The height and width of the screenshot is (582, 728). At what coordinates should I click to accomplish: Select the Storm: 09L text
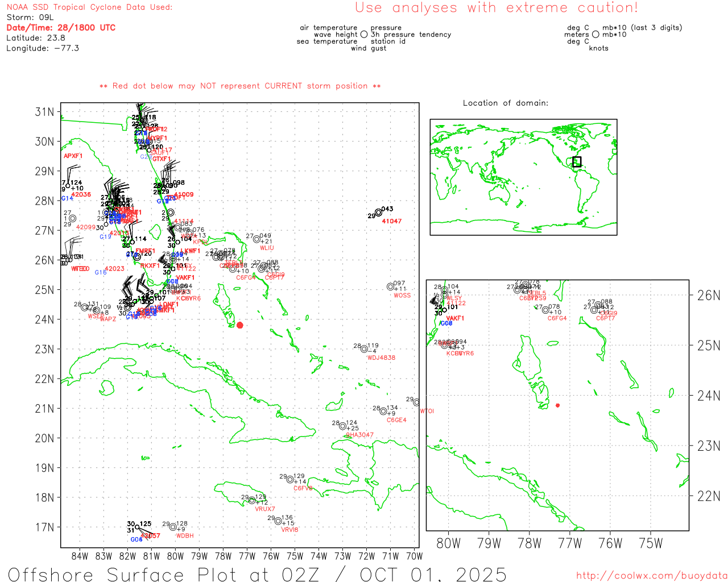pyautogui.click(x=30, y=17)
